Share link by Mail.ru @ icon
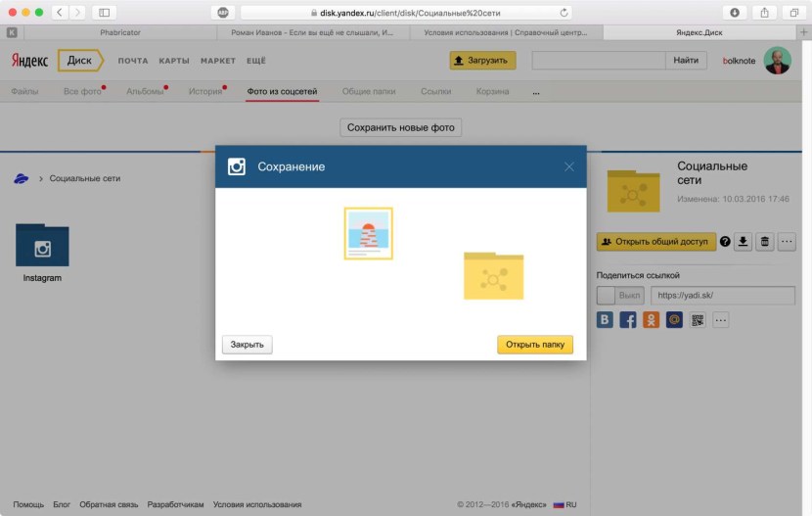This screenshot has width=812, height=516. (x=674, y=320)
